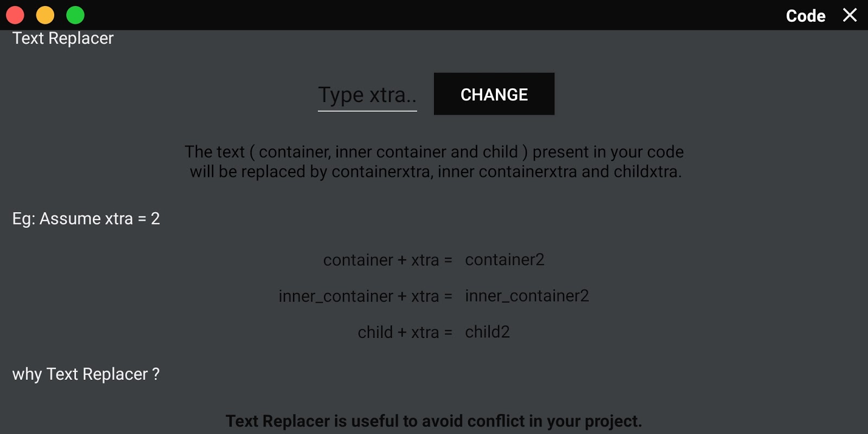This screenshot has width=868, height=434.
Task: Click the 'why Text Replacer ?' heading
Action: point(86,374)
